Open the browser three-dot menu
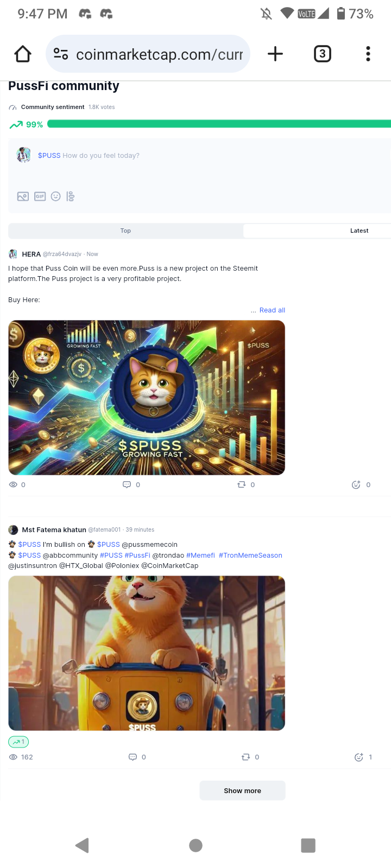Screen dimensions: 391x868 coord(368,54)
